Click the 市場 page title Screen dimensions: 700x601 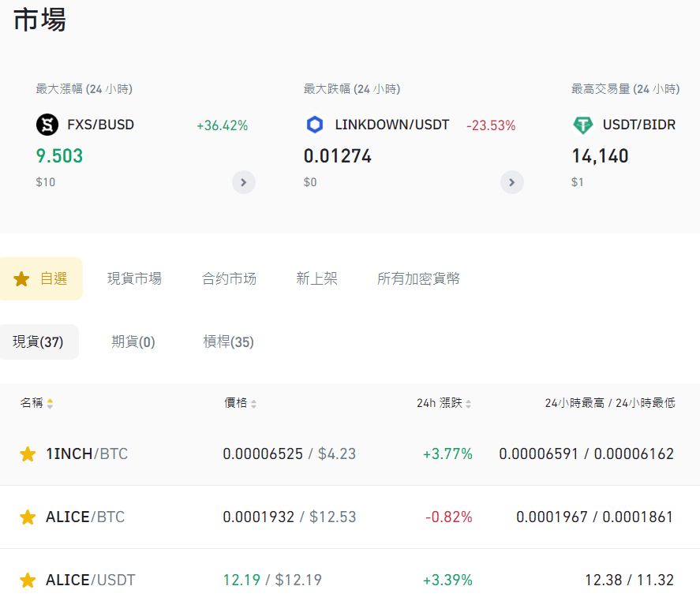pyautogui.click(x=40, y=20)
